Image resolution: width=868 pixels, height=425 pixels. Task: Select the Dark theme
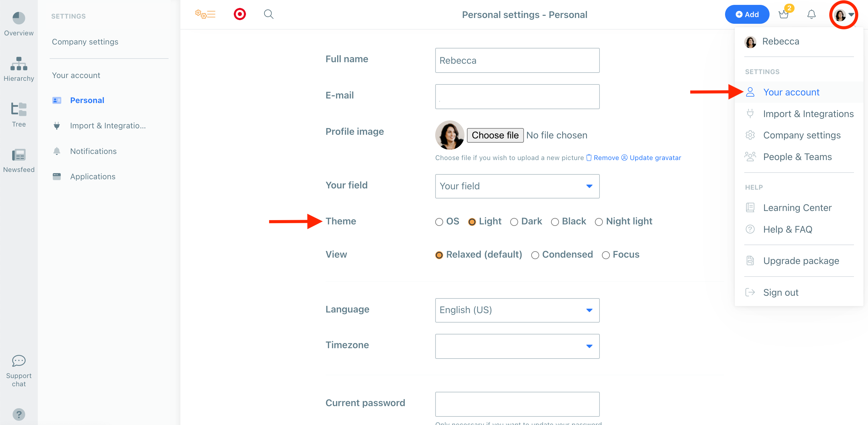(x=514, y=222)
